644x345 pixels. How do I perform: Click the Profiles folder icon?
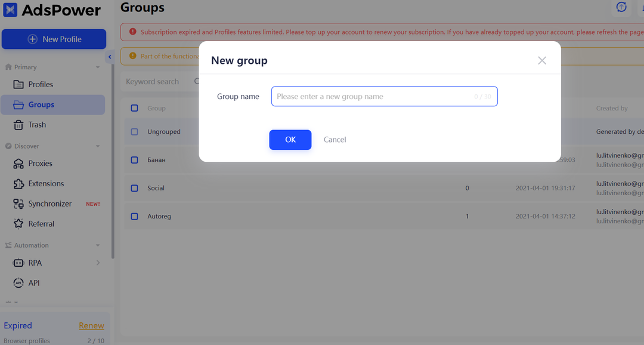coord(18,85)
